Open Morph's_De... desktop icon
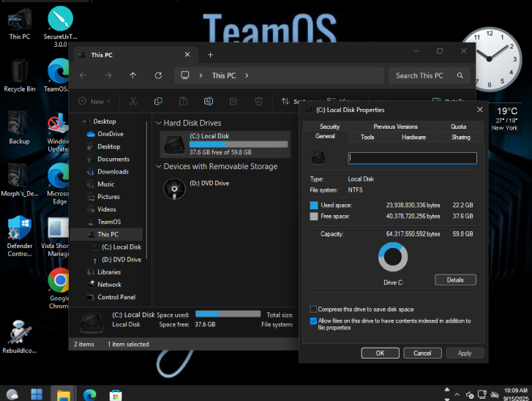The height and width of the screenshot is (401, 532). coord(19,181)
